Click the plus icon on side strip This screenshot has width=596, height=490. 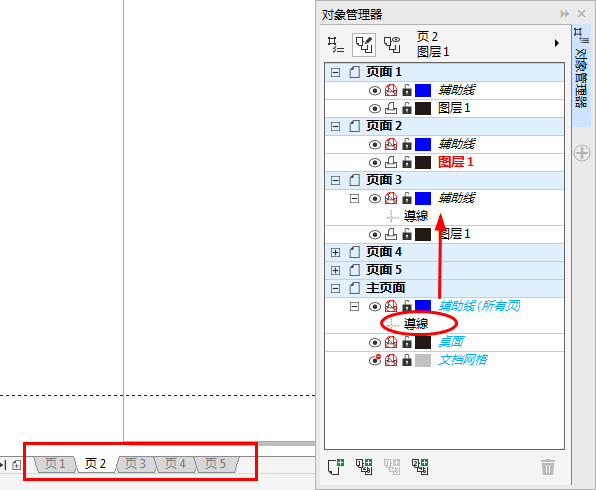[x=582, y=153]
